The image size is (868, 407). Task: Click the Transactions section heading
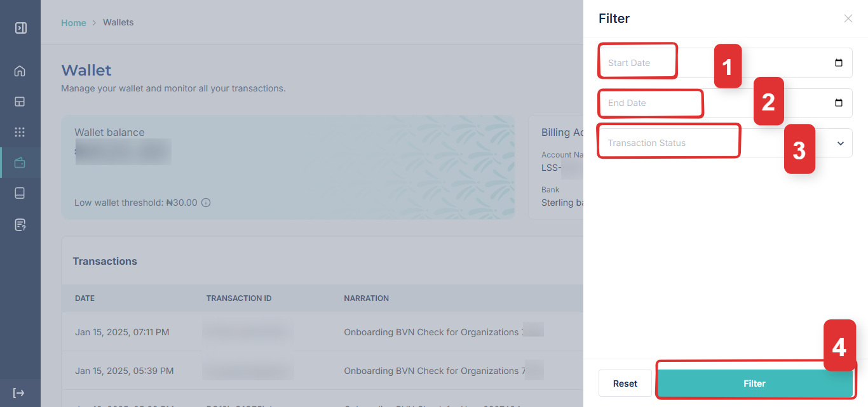[105, 262]
